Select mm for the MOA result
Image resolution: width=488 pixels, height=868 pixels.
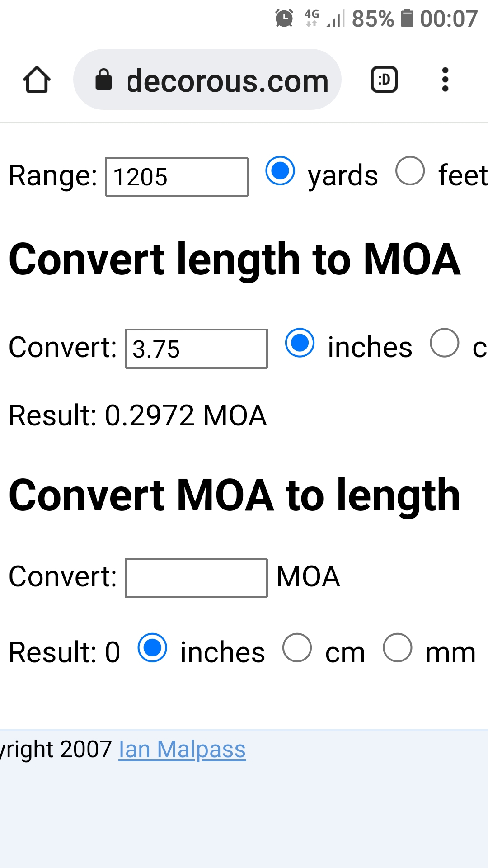pyautogui.click(x=397, y=648)
